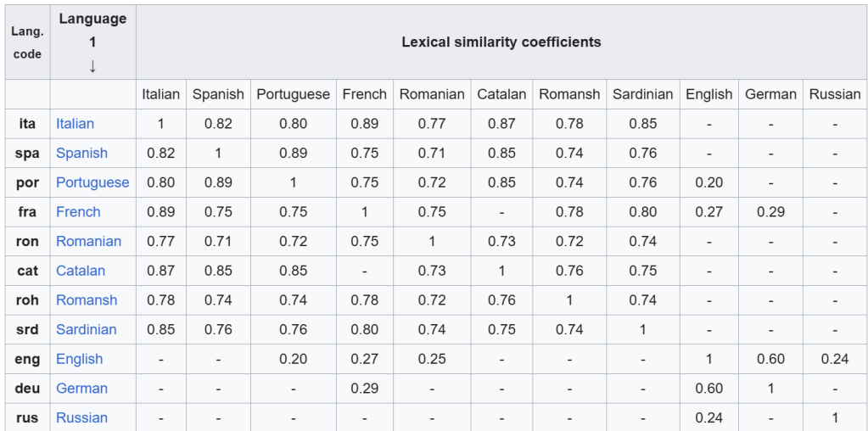Go to the Romanian language page
Screen dimensions: 868x431
[88, 242]
